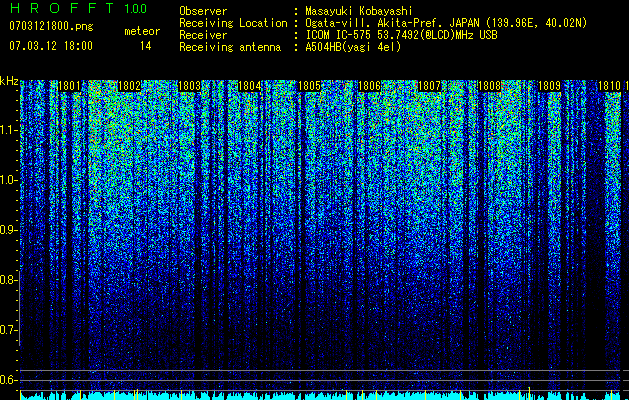Click the meteor label
This screenshot has width=629, height=400.
(142, 31)
